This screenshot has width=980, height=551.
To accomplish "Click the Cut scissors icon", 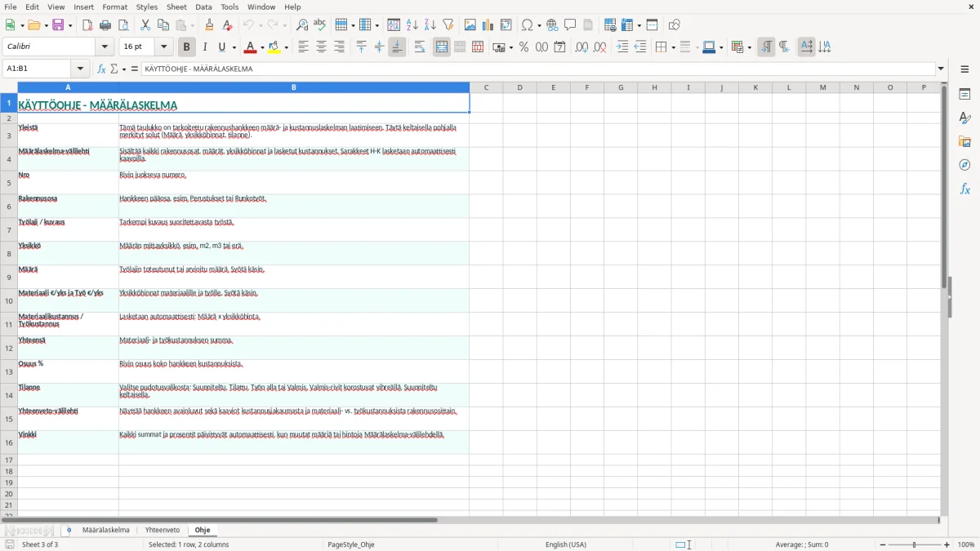I will point(145,25).
